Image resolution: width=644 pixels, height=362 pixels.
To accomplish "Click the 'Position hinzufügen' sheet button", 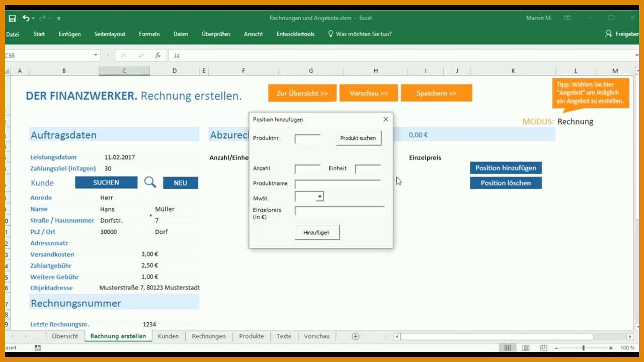I will [506, 168].
